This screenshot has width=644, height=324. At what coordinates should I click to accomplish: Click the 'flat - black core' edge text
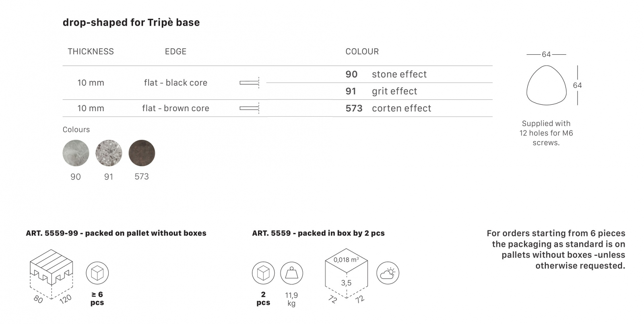(x=175, y=83)
